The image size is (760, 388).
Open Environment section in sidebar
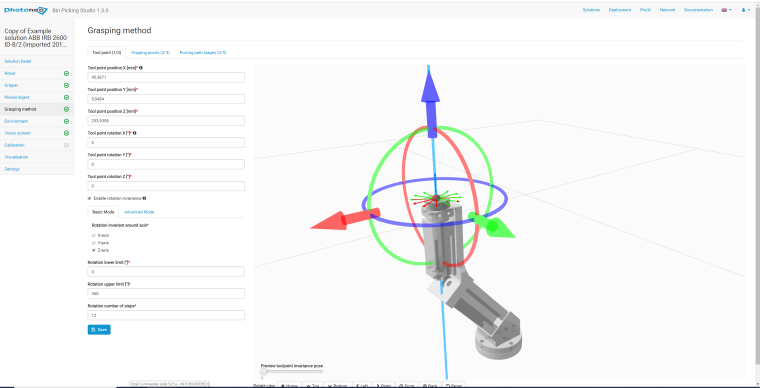pyautogui.click(x=37, y=121)
